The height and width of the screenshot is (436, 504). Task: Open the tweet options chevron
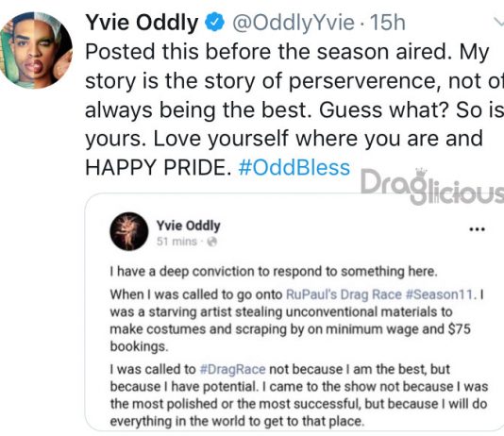(498, 22)
